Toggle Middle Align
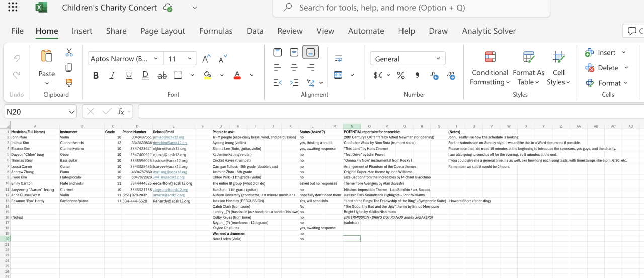The image size is (644, 278). (294, 52)
